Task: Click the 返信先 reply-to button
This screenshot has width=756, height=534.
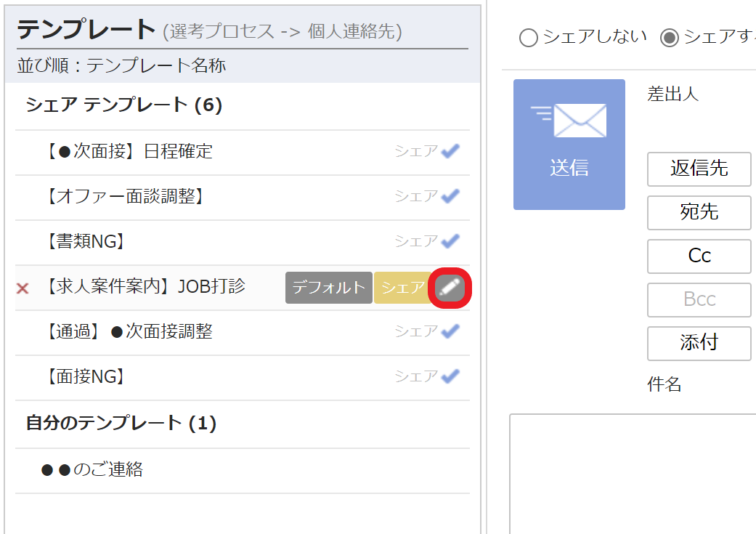Action: [699, 169]
